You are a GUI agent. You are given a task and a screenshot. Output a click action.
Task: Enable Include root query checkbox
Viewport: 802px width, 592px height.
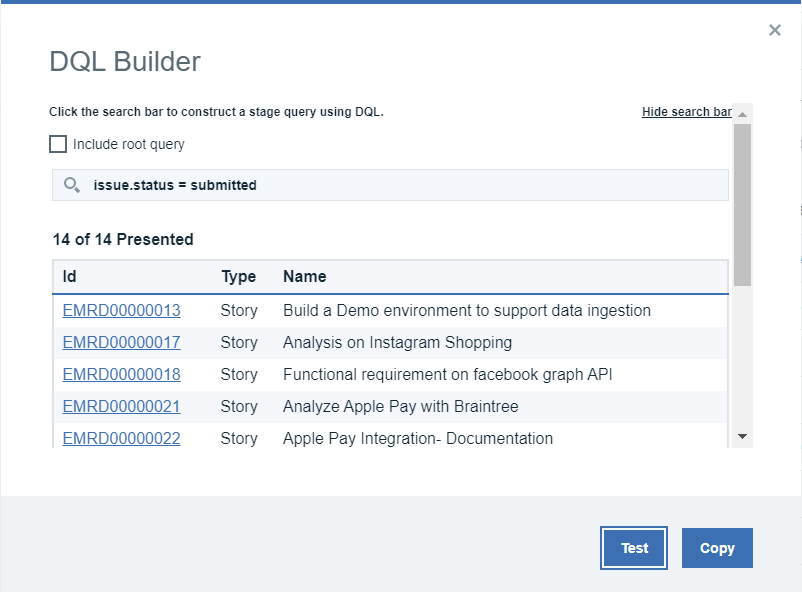coord(58,144)
